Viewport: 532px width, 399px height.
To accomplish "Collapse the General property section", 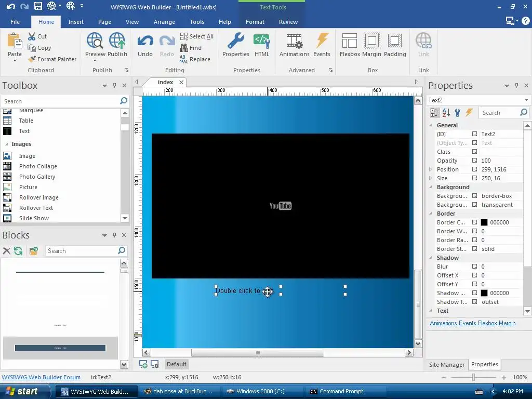I will 431,125.
